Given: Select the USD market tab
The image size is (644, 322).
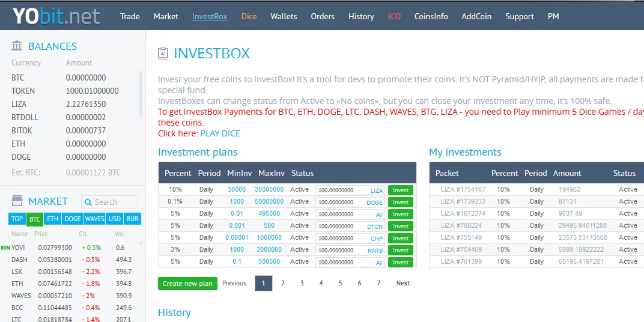Looking at the screenshot, I should click(115, 219).
